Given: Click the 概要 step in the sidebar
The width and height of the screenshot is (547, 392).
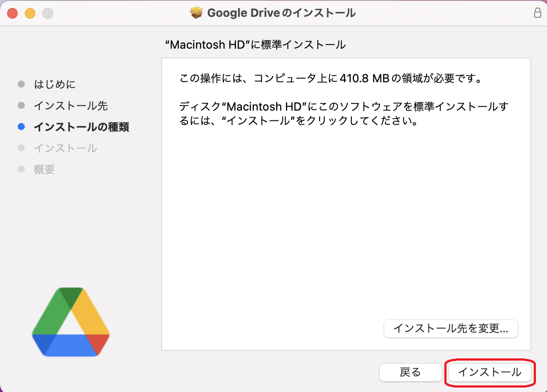Looking at the screenshot, I should point(44,169).
